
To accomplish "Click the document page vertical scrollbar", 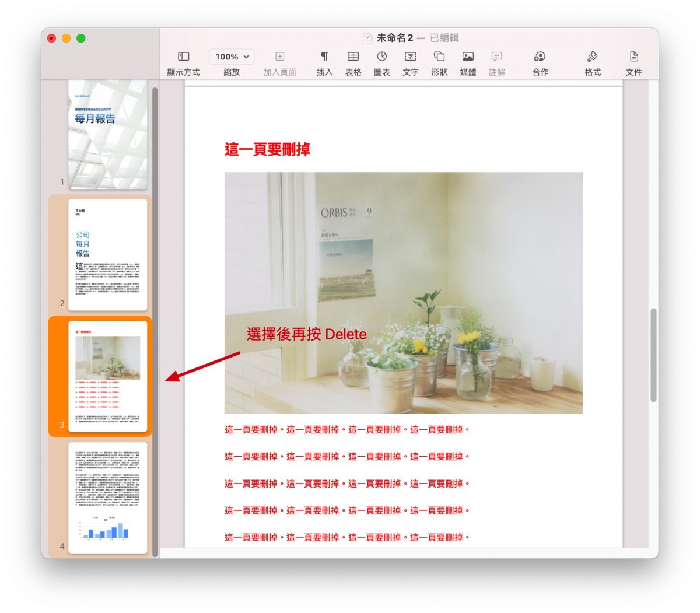I will pos(654,355).
